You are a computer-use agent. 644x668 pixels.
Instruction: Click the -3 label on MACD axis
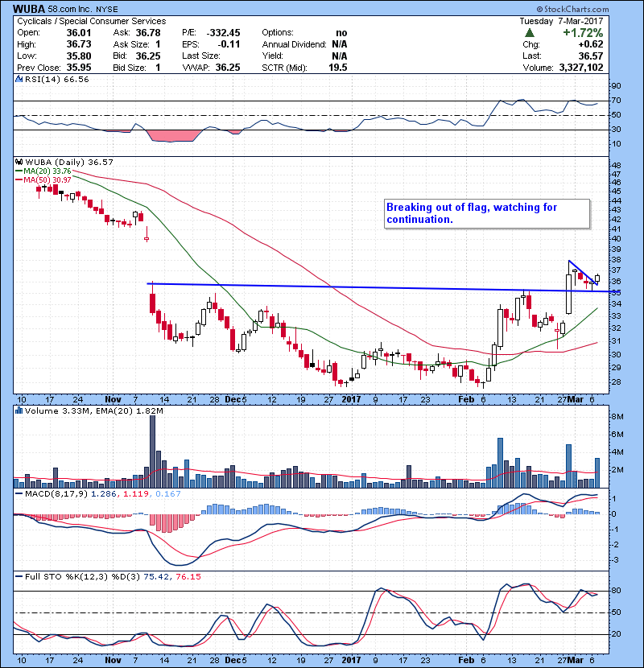(x=614, y=560)
